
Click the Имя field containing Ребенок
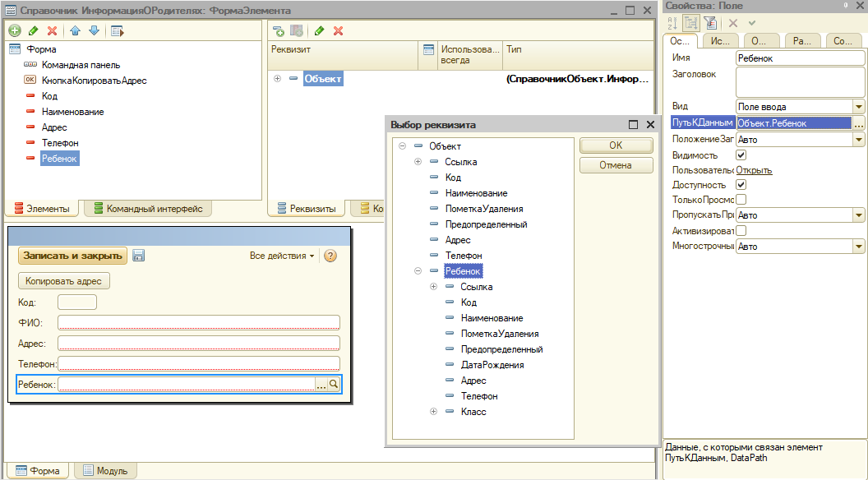[x=800, y=58]
